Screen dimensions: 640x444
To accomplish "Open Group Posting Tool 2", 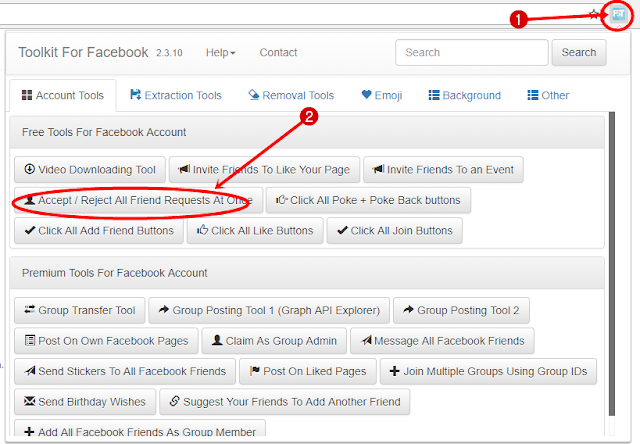I will 461,310.
